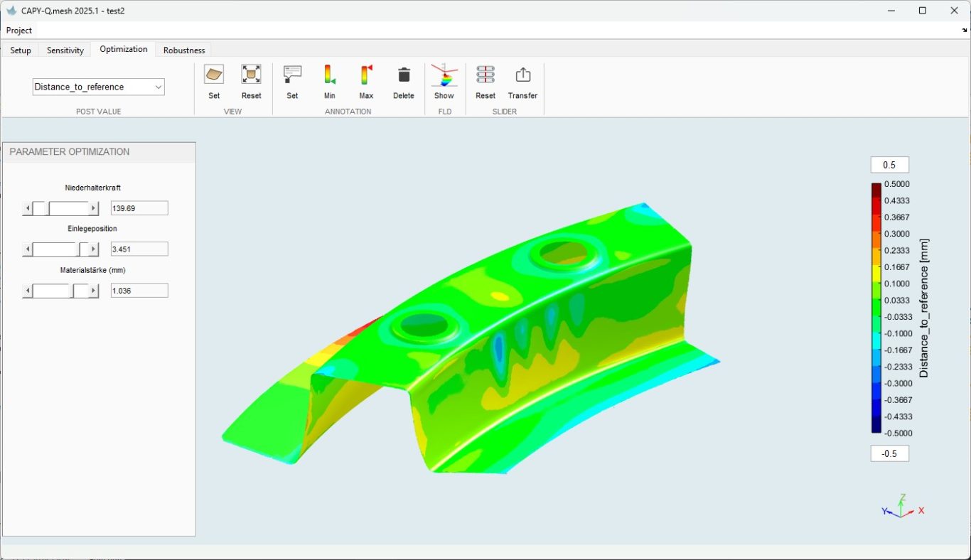Open the Sensitivity tab
Image resolution: width=971 pixels, height=560 pixels.
[x=65, y=50]
